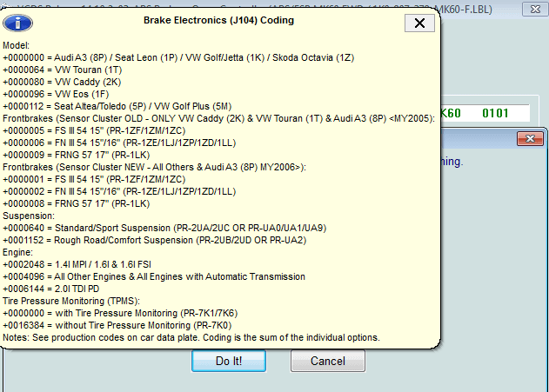Click the Cancel button
Image resolution: width=549 pixels, height=392 pixels.
(328, 361)
